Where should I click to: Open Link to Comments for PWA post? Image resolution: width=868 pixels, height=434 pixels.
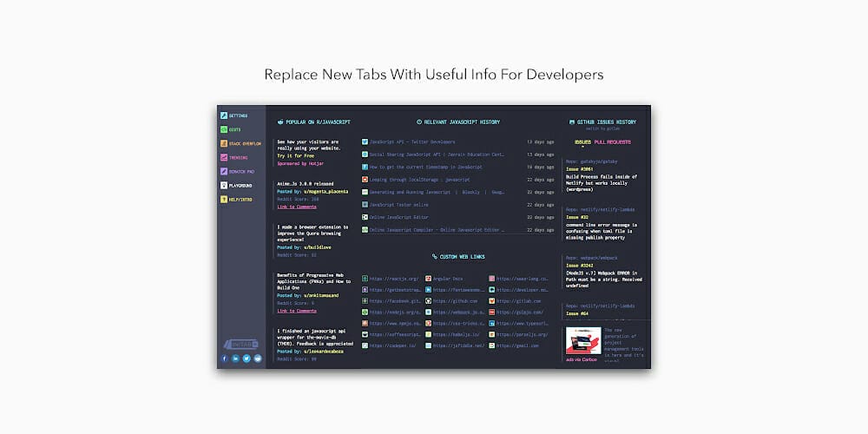point(297,311)
